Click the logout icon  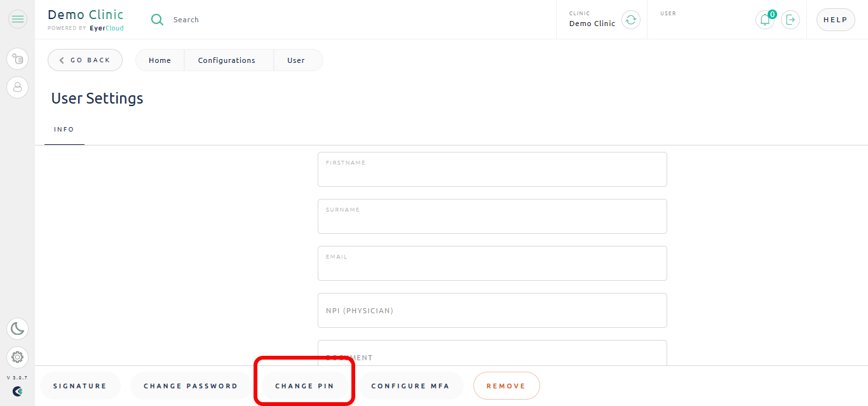(x=790, y=20)
